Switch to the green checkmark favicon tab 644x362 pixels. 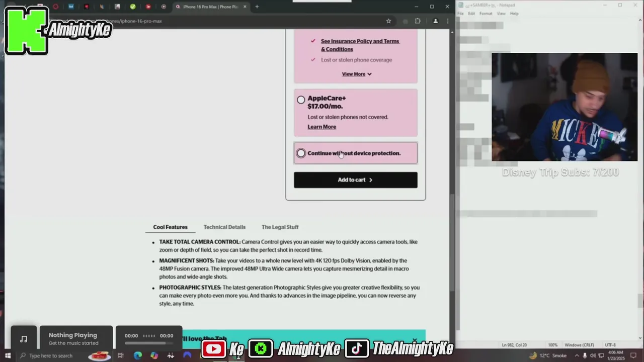click(x=133, y=7)
